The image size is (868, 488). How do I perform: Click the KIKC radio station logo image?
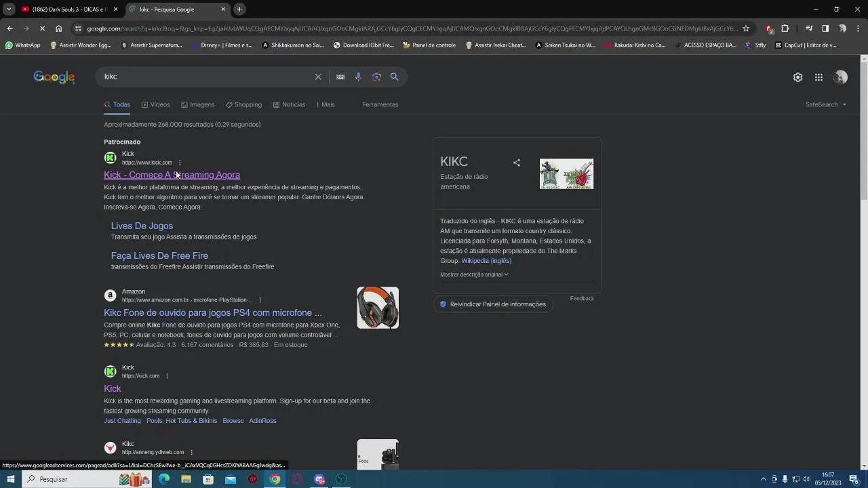coord(566,174)
